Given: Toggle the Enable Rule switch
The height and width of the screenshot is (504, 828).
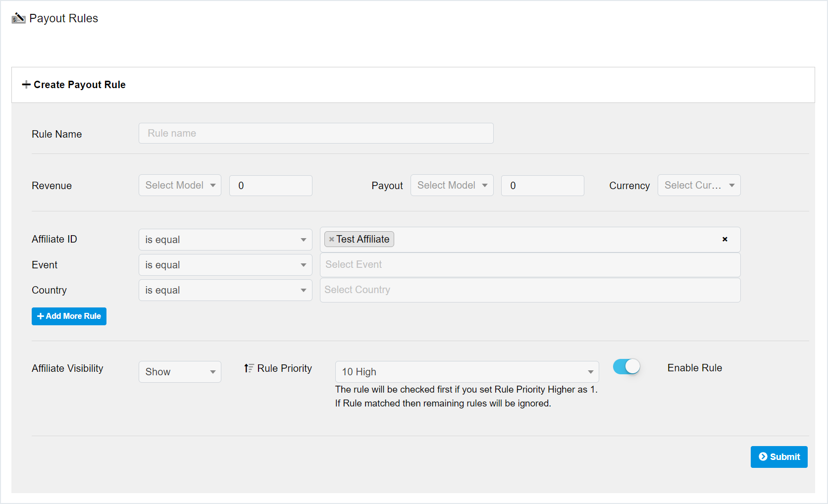Looking at the screenshot, I should click(x=626, y=367).
